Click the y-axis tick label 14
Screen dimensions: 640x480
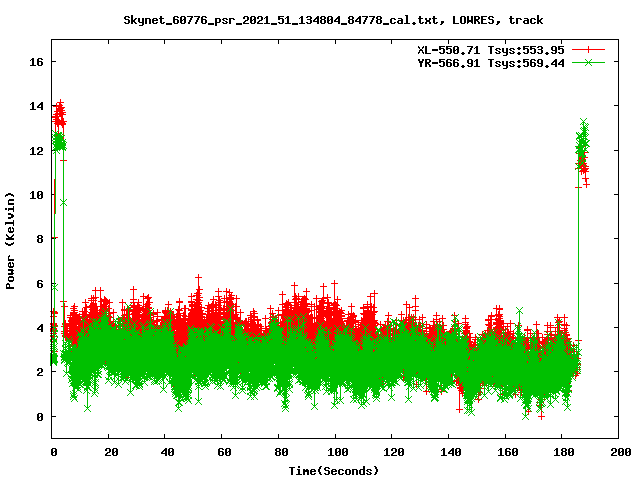point(36,106)
